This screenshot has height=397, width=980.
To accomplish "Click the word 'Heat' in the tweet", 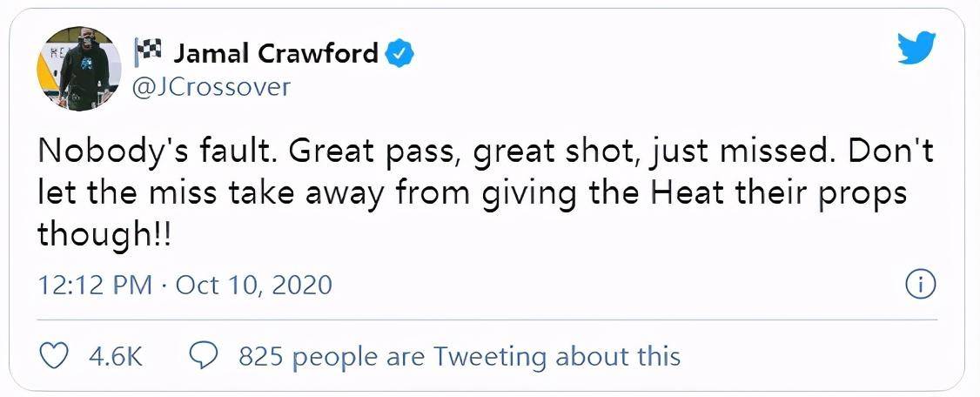I will click(684, 193).
